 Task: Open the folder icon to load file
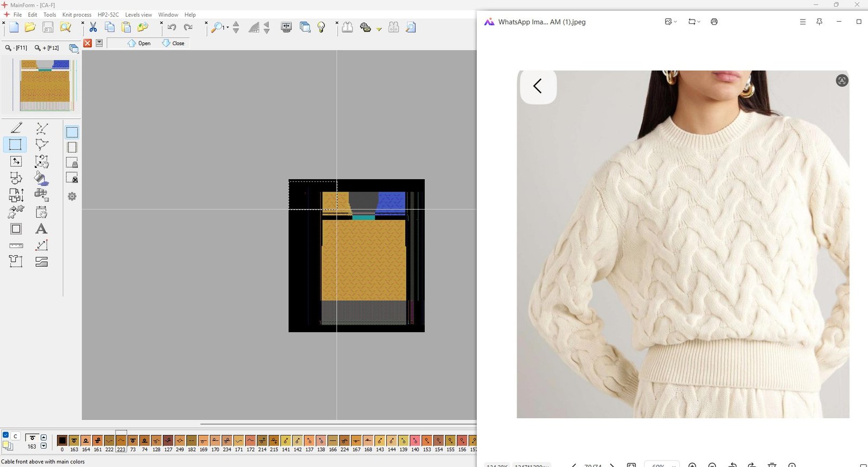30,27
